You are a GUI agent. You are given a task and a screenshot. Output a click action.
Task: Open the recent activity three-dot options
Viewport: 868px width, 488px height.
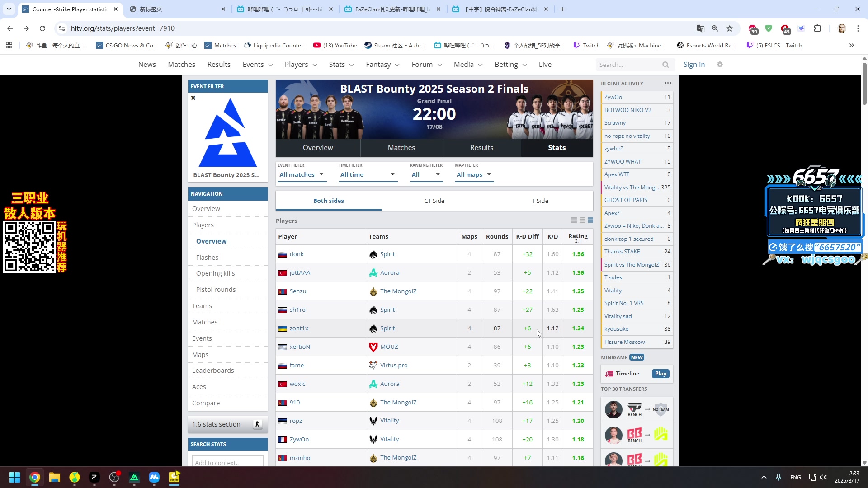point(668,83)
